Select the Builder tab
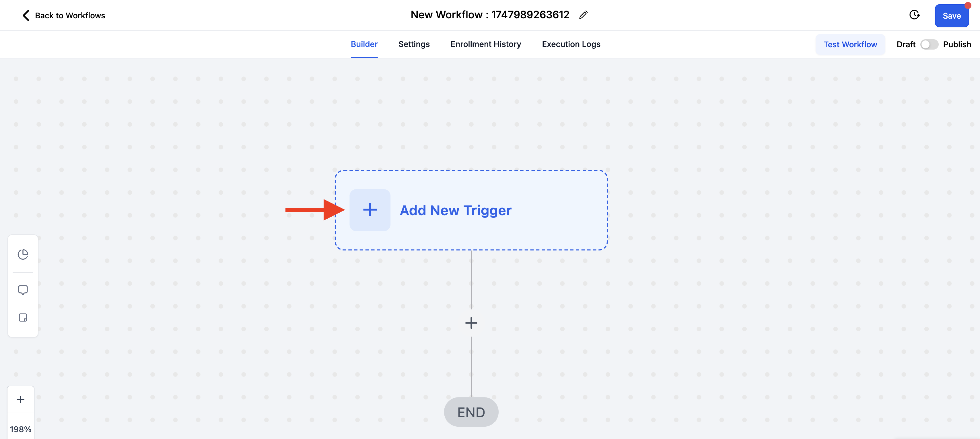980x439 pixels. point(364,44)
